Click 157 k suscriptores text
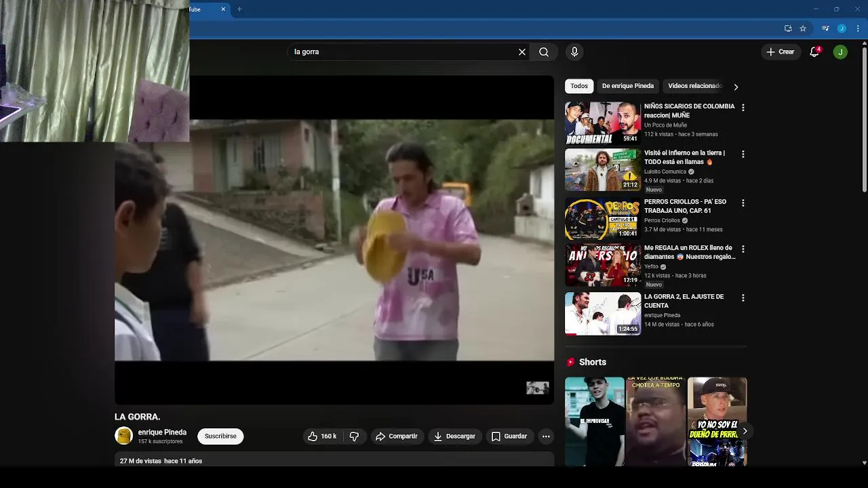Screen dimensions: 868x488 tap(160, 441)
